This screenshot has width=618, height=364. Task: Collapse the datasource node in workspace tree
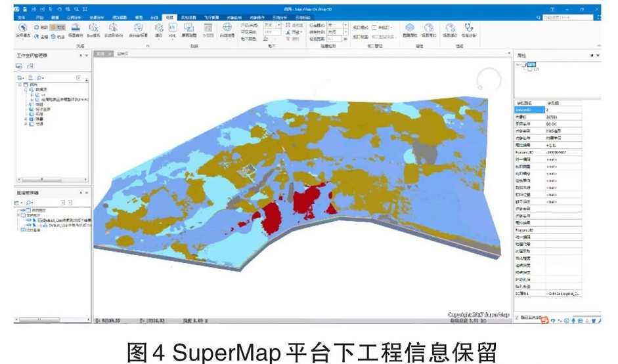click(26, 90)
